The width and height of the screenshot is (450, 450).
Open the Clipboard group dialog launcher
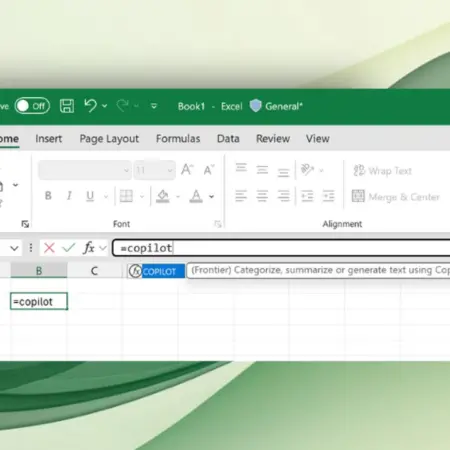25,224
